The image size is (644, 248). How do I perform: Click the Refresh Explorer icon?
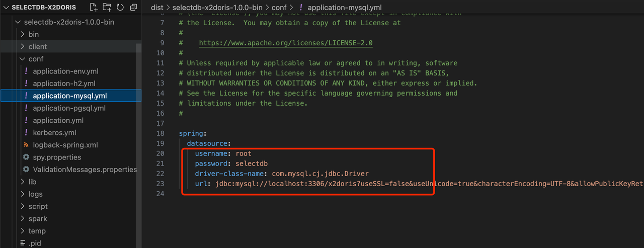coord(120,8)
